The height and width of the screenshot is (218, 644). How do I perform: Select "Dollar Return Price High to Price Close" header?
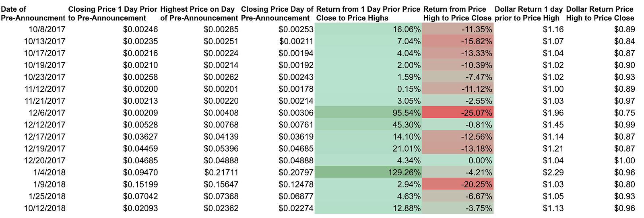click(600, 14)
